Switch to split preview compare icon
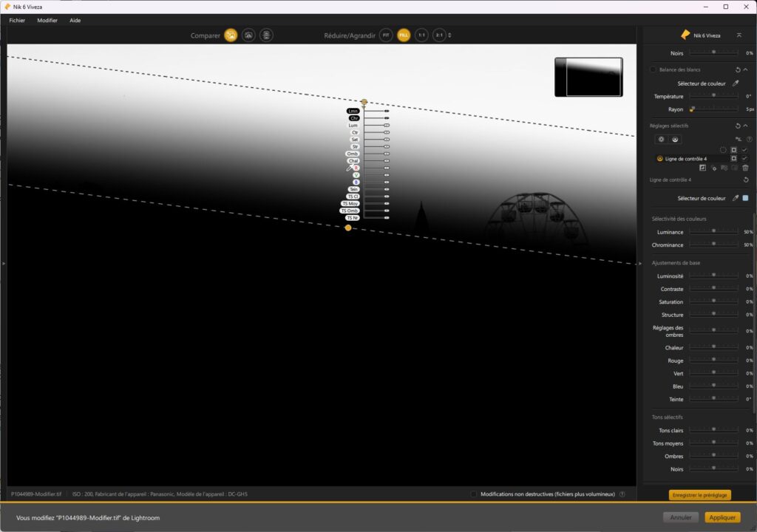Screen dimensions: 757x532 (248, 35)
